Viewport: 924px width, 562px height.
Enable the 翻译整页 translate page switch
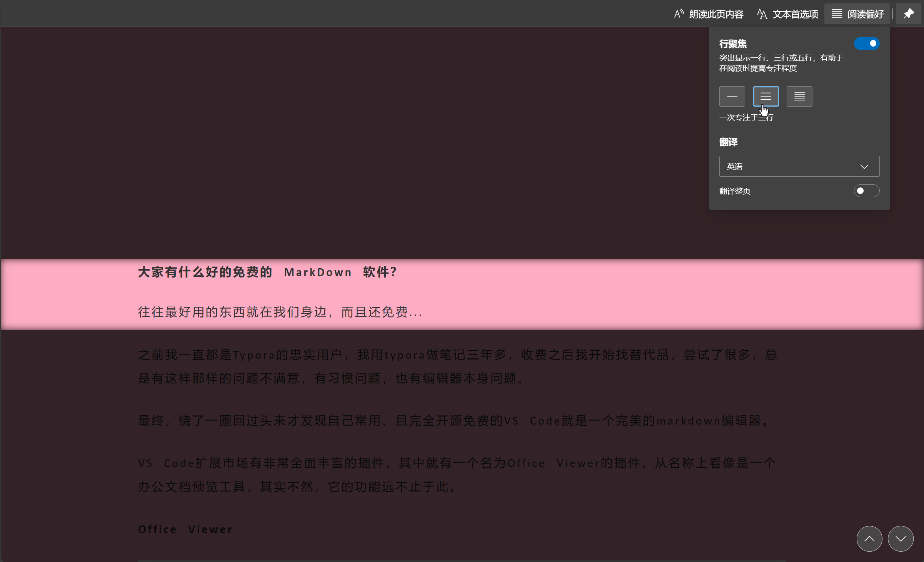(866, 191)
